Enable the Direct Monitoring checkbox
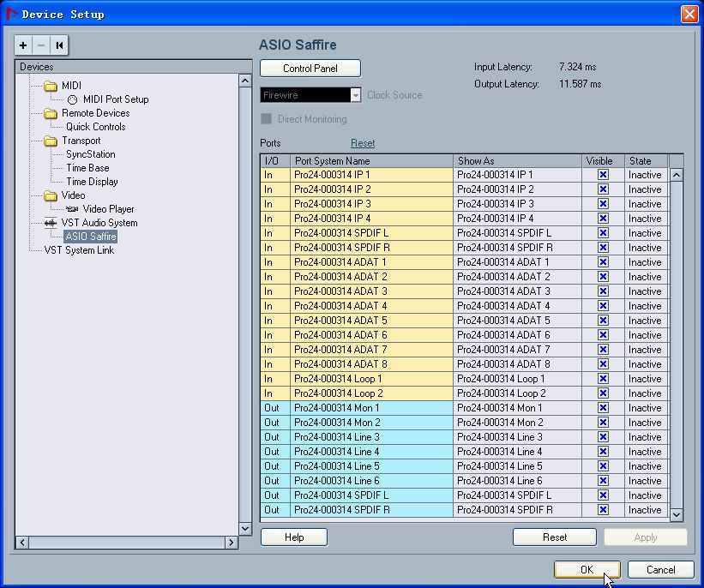This screenshot has width=704, height=588. click(266, 119)
